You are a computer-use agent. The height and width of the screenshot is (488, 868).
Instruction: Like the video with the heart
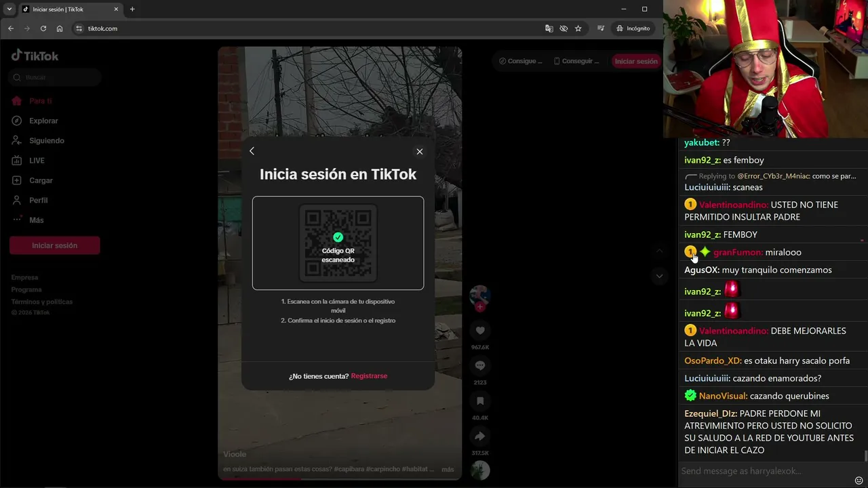click(x=480, y=331)
